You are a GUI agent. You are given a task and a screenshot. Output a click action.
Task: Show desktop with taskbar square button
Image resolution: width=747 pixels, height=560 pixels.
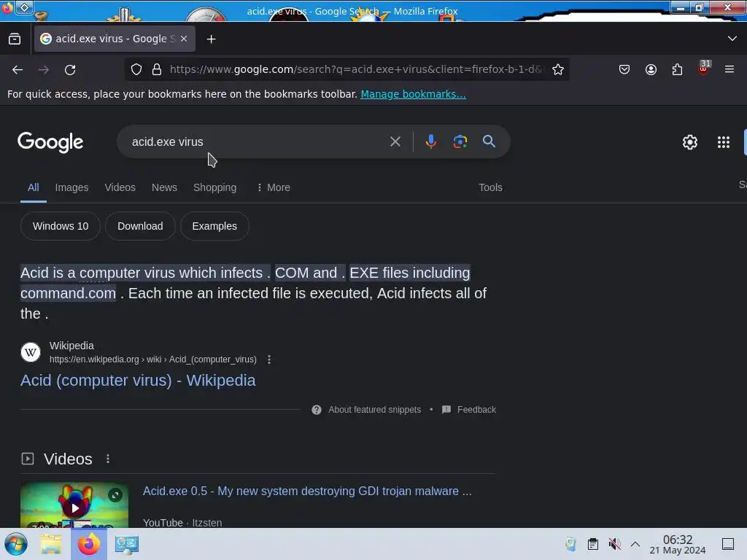[728, 544]
